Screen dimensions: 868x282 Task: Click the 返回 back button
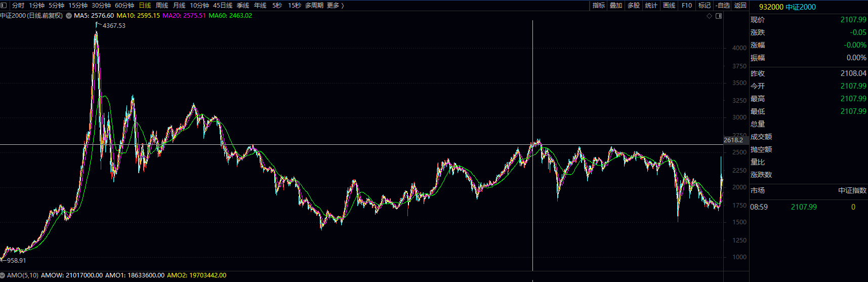(740, 6)
